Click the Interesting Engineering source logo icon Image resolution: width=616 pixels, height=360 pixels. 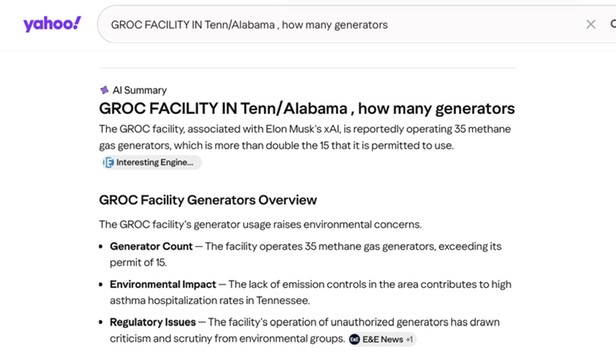click(x=108, y=162)
